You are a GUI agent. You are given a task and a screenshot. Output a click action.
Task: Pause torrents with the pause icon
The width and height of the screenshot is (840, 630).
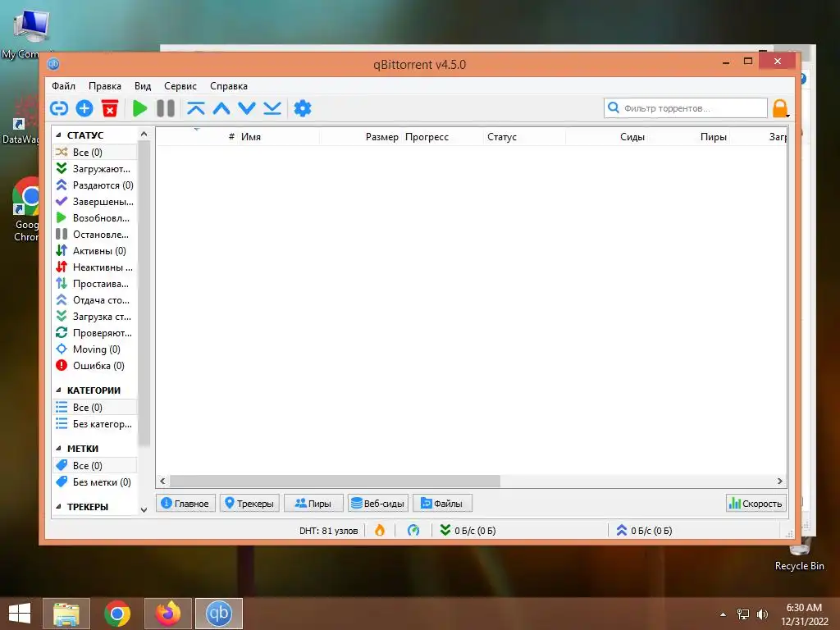pyautogui.click(x=166, y=108)
